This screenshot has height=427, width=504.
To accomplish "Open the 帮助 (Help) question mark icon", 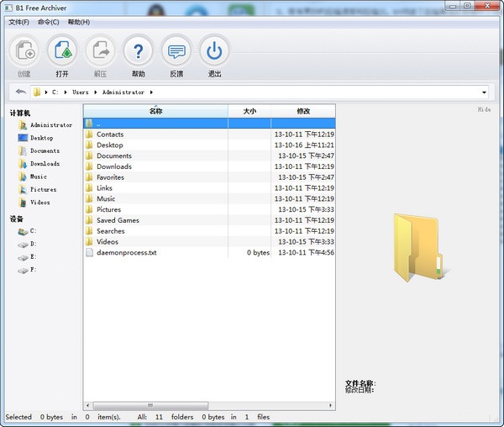I will (x=139, y=51).
